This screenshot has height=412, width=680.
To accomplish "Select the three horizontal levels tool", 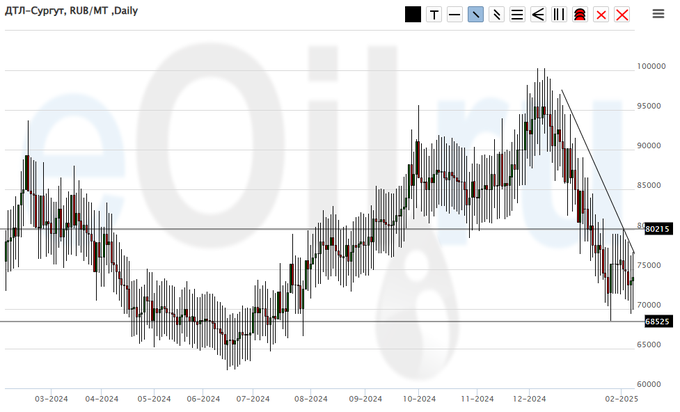I will [x=517, y=14].
